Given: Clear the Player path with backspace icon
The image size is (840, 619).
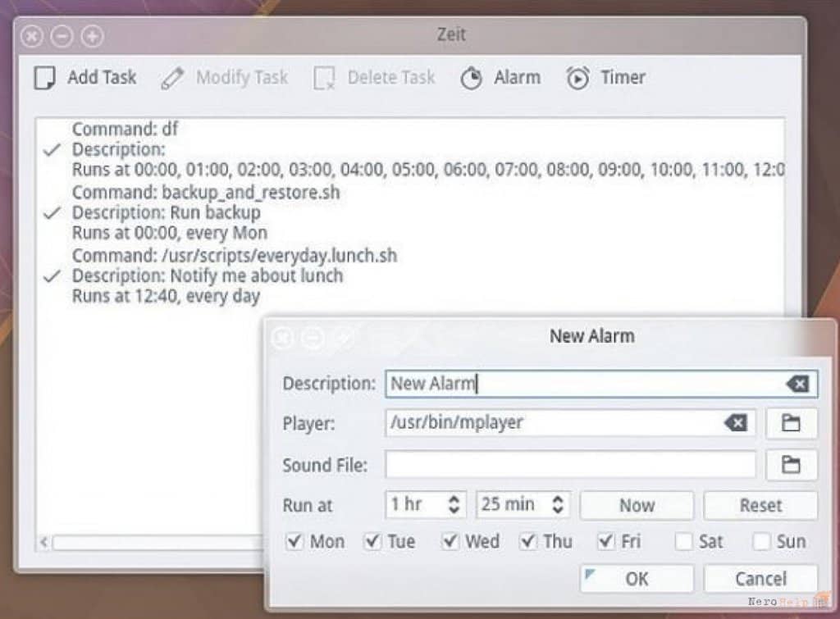Looking at the screenshot, I should point(736,423).
